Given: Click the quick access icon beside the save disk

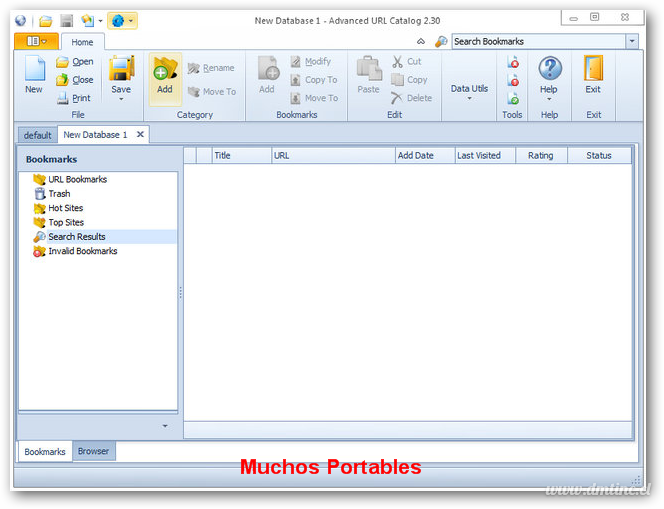Looking at the screenshot, I should coord(87,20).
